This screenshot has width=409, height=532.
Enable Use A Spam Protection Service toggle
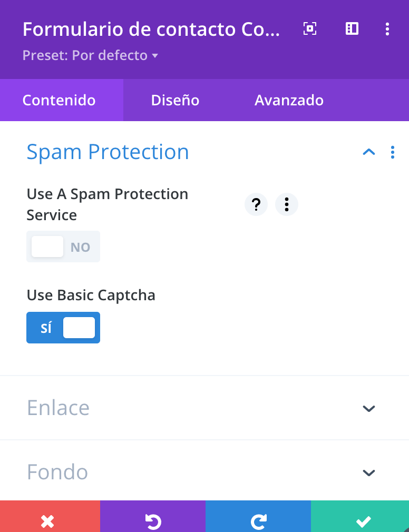63,247
